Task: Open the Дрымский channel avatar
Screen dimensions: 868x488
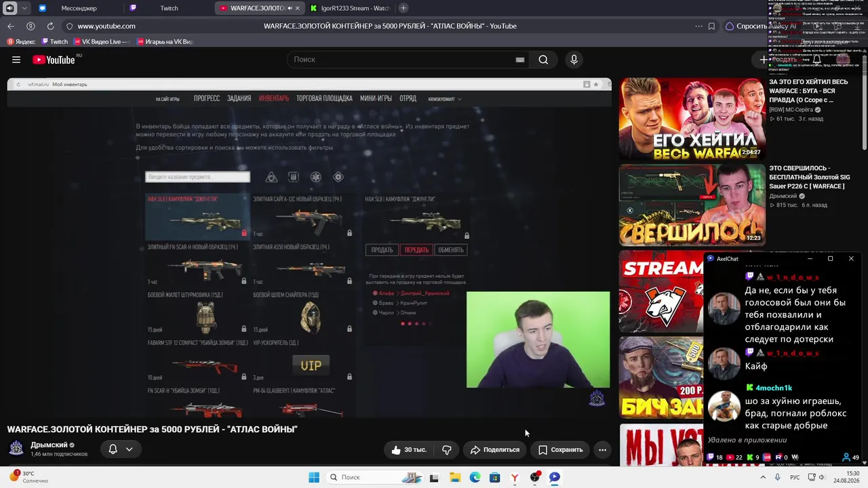Action: click(16, 449)
